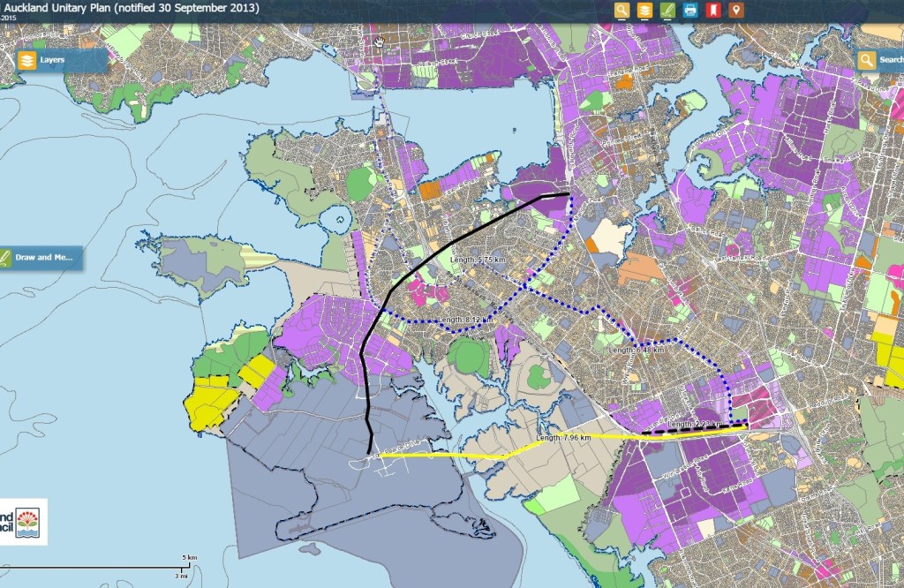
Task: Click the brown location pin icon
Action: pyautogui.click(x=735, y=11)
